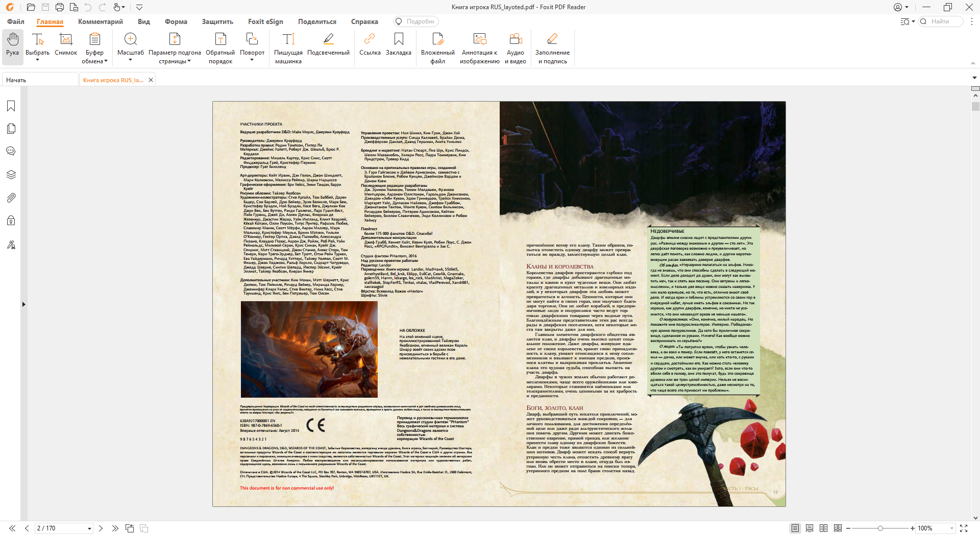Switch to continuous page view mode
The height and width of the screenshot is (536, 980).
click(x=809, y=528)
